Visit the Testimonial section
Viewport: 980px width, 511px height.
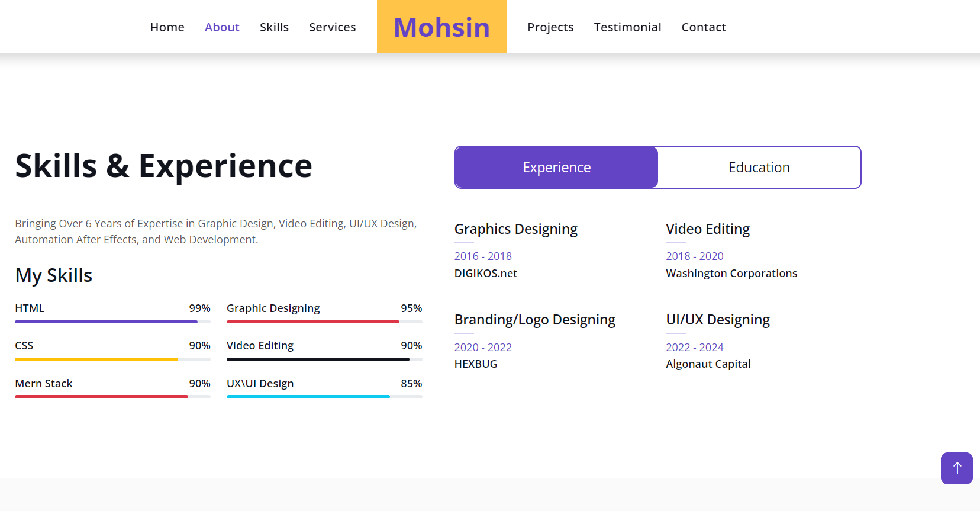click(628, 27)
